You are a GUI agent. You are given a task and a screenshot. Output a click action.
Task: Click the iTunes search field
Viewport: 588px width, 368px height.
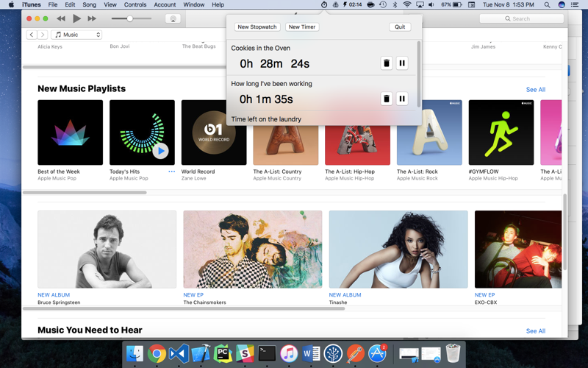click(521, 19)
